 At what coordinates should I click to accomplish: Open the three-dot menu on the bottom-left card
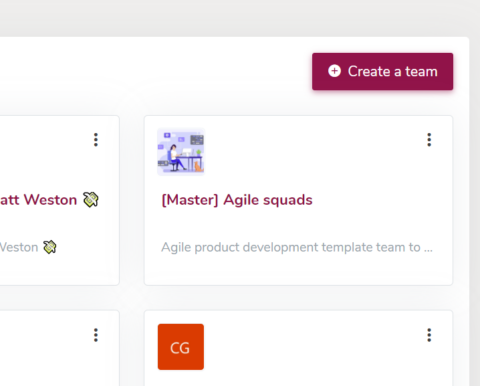[96, 335]
